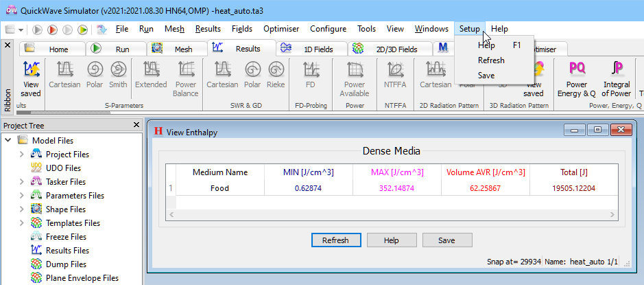The height and width of the screenshot is (285, 644).
Task: Expand the Shape Files node
Action: click(22, 209)
